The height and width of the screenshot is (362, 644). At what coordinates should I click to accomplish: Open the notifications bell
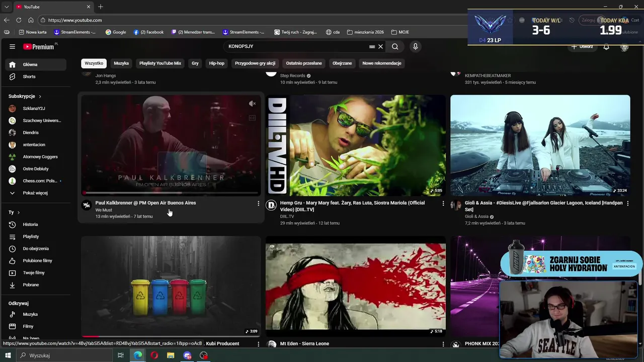click(606, 47)
